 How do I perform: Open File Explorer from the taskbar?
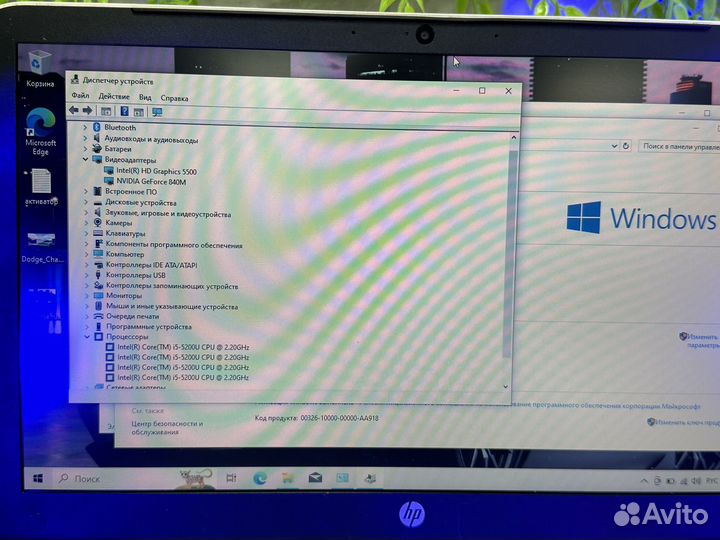[287, 478]
